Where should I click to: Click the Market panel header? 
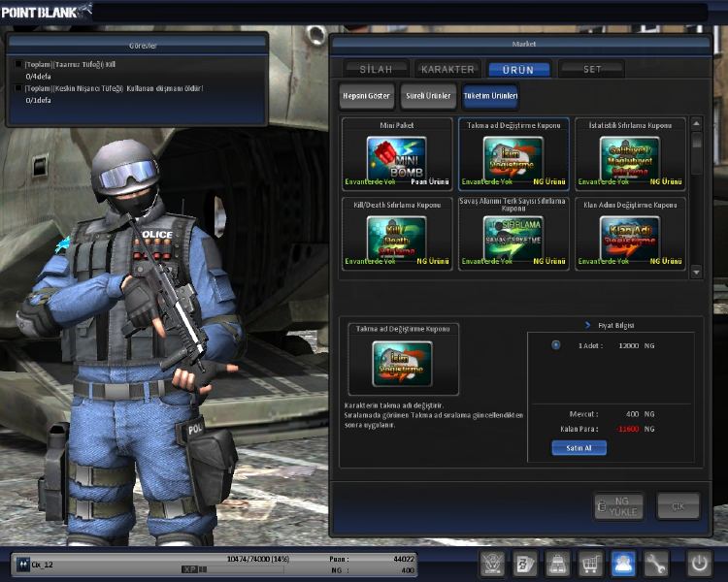point(521,44)
